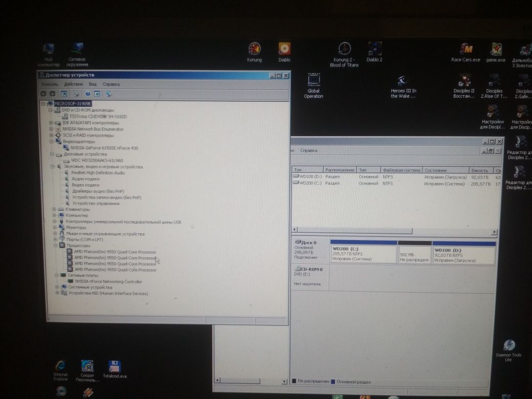
Task: Collapse the DVD и CD-ROM дисководы node
Action: click(x=50, y=110)
